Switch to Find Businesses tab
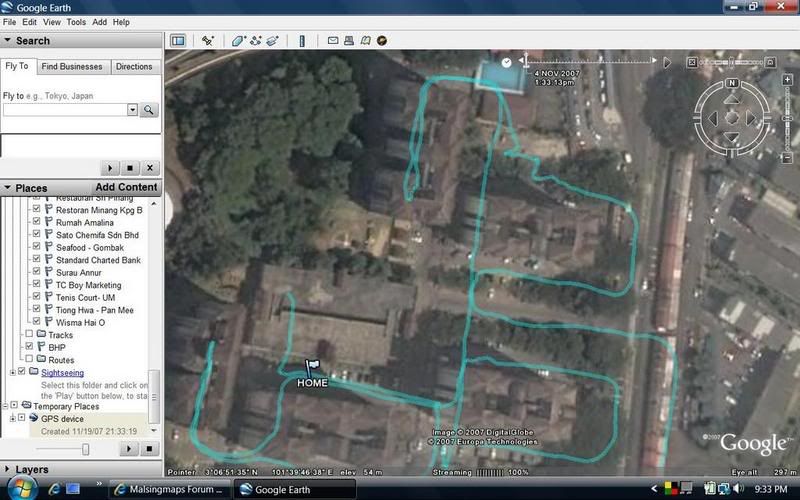Image resolution: width=800 pixels, height=500 pixels. (72, 66)
